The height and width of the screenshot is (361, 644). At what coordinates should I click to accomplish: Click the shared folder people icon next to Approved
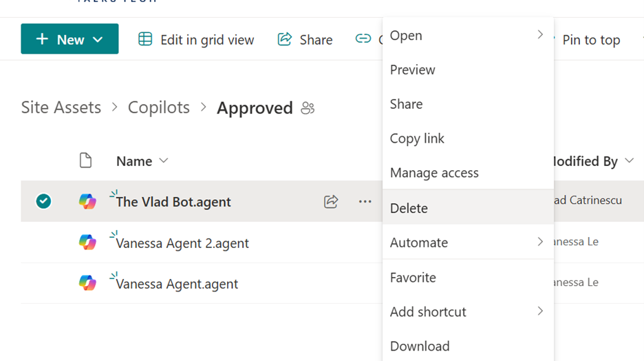(x=308, y=108)
